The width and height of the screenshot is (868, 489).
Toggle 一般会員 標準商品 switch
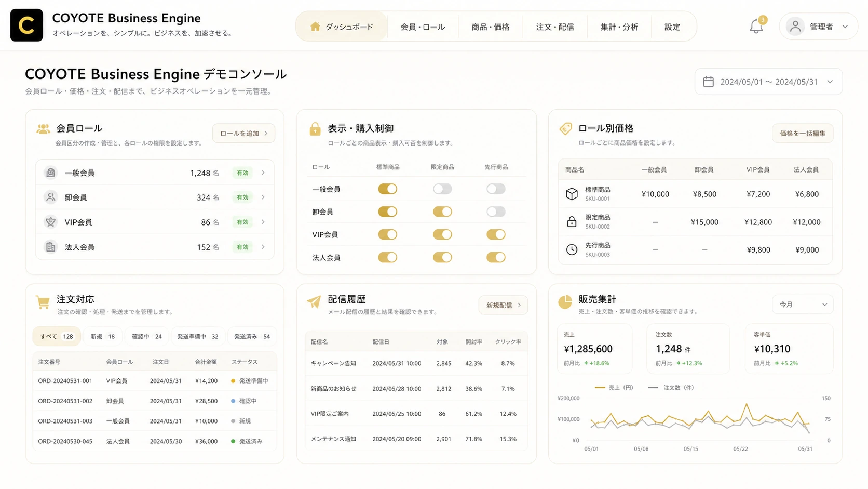[387, 189]
